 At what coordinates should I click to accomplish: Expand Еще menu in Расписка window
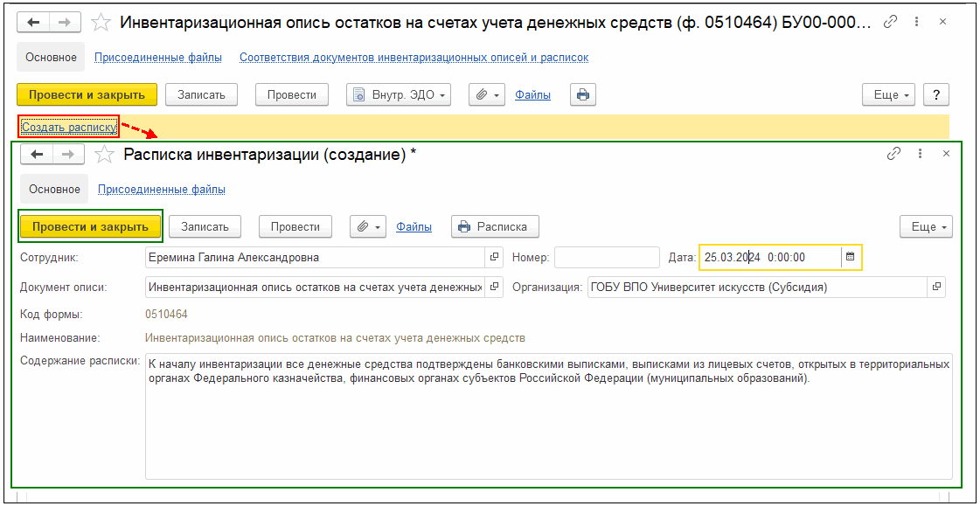click(x=927, y=226)
